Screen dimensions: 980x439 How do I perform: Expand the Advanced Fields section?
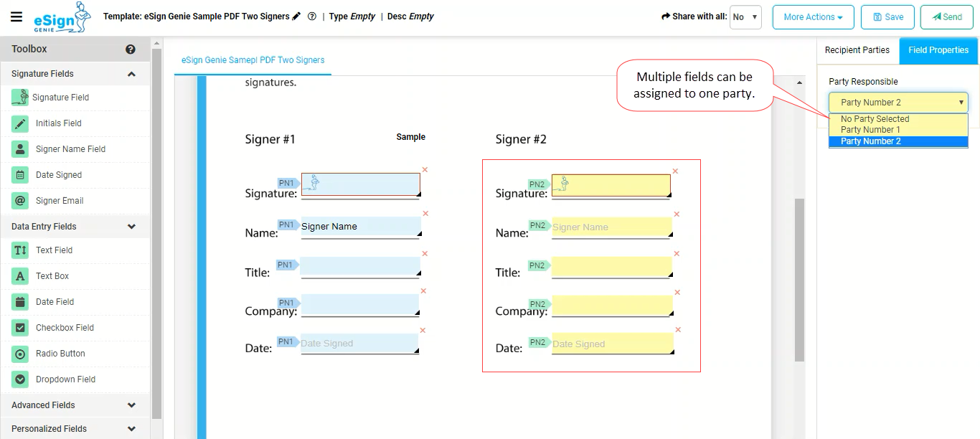[131, 405]
